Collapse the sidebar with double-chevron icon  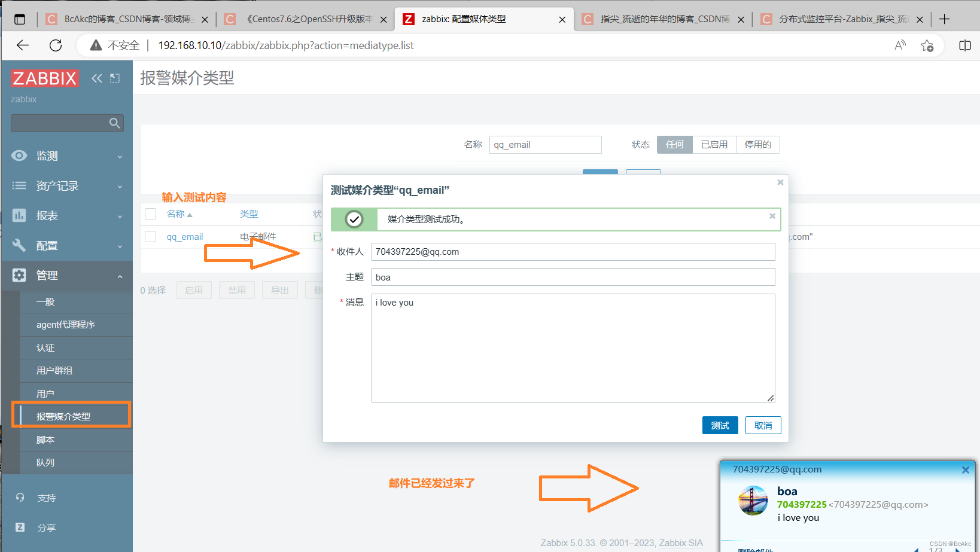point(97,78)
